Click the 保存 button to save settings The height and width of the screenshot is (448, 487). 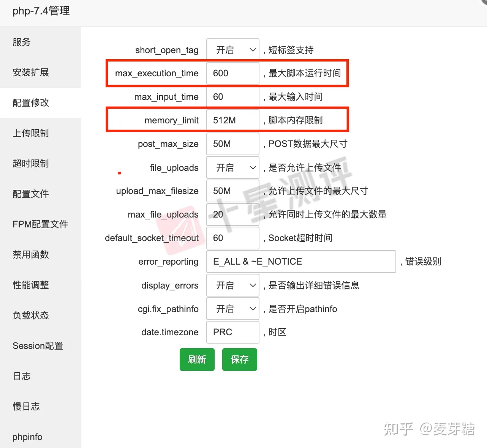[239, 359]
